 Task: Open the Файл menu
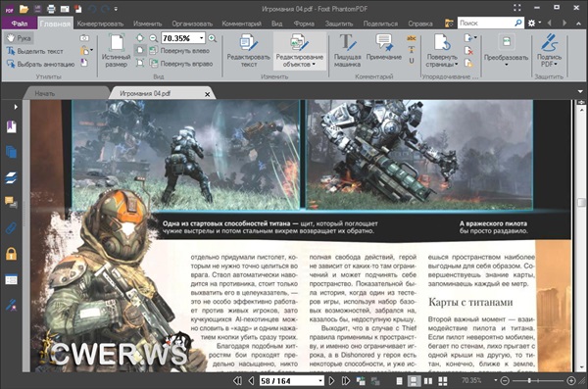pyautogui.click(x=20, y=24)
